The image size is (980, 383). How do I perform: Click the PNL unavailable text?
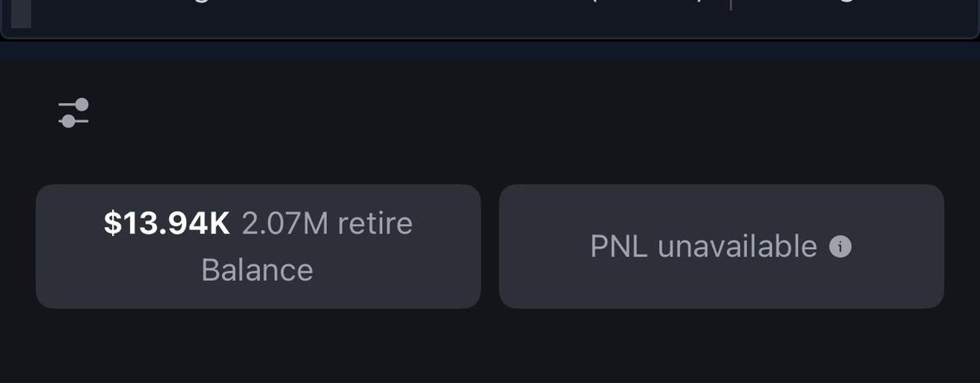pyautogui.click(x=703, y=247)
